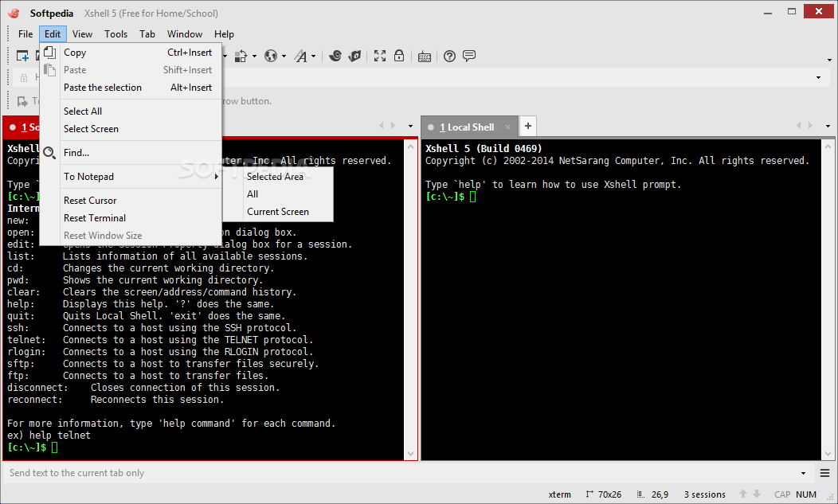Screen dimensions: 838x504
Task: Select All in To Notepad submenu
Action: 278,194
